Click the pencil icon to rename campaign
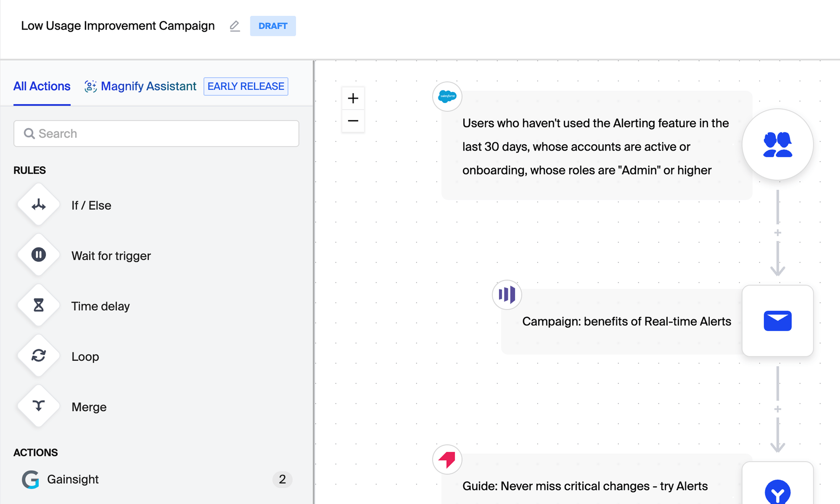The width and height of the screenshot is (840, 504). tap(235, 26)
